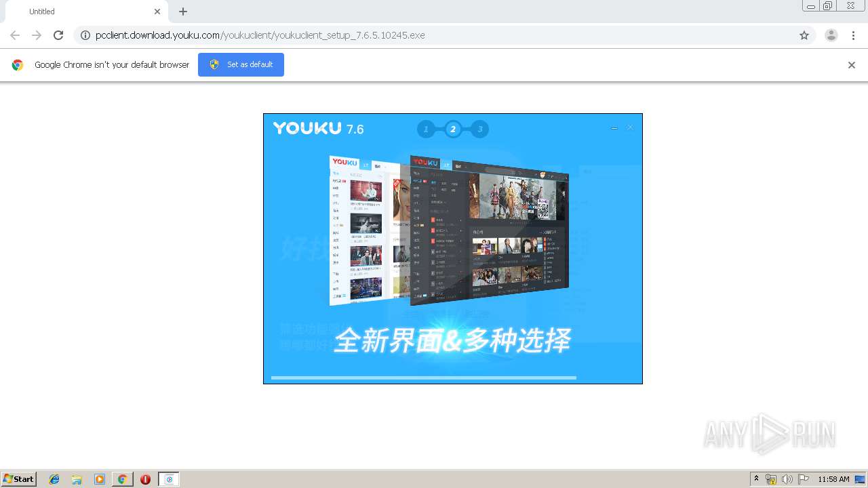Viewport: 868px width, 488px height.
Task: Switch to the Untitled tab
Action: point(87,12)
